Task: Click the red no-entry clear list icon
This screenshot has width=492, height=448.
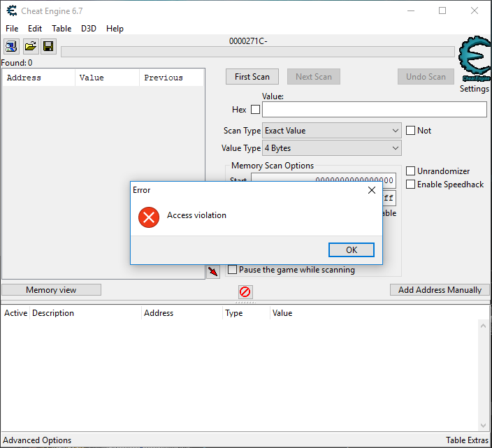Action: pyautogui.click(x=245, y=291)
